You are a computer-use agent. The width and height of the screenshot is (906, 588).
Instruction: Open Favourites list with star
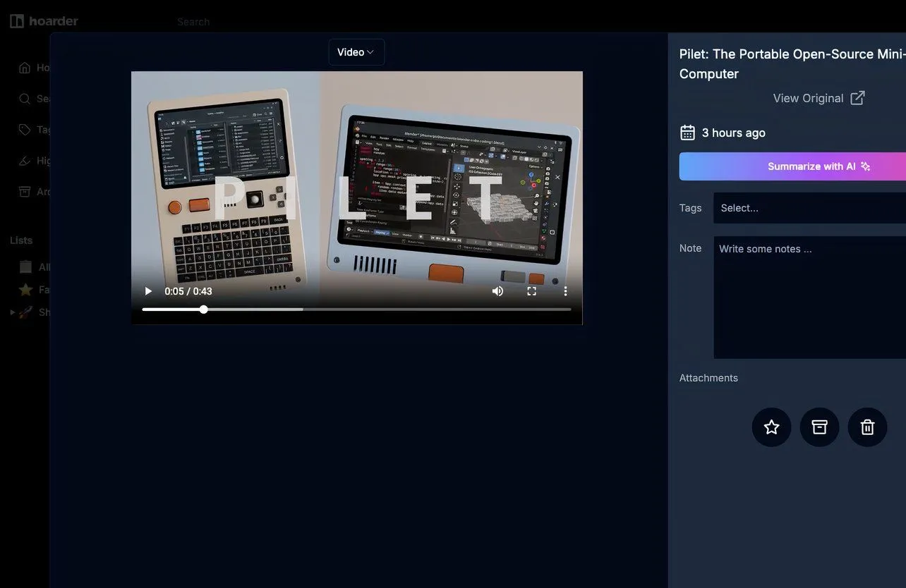coord(34,290)
